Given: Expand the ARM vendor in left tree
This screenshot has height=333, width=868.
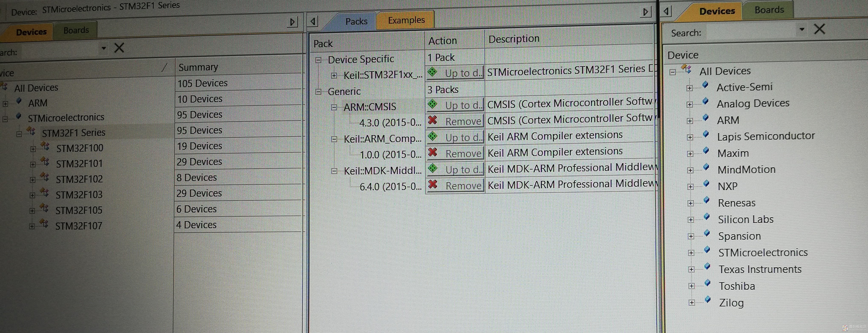Looking at the screenshot, I should pos(5,104).
